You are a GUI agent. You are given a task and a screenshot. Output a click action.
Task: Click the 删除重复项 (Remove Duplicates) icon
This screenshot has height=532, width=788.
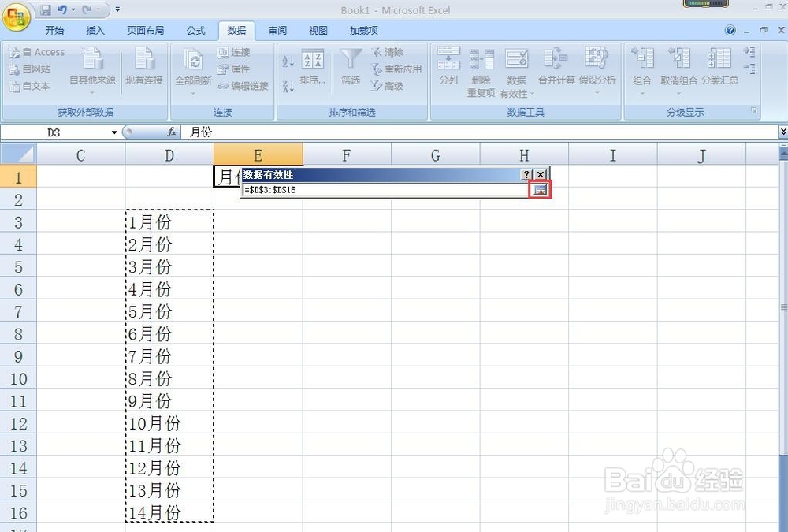pos(481,69)
